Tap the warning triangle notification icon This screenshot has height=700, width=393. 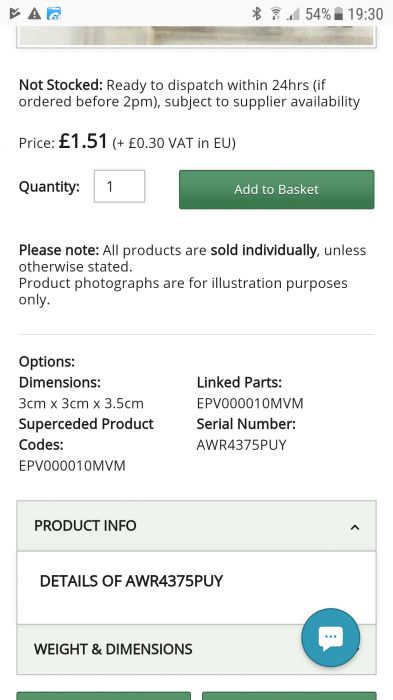coord(34,14)
